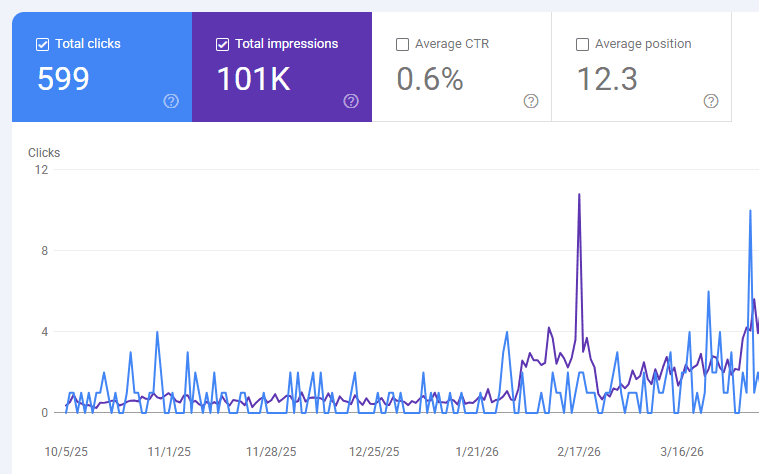
Task: Click the 12/25/25 date label
Action: tap(374, 452)
